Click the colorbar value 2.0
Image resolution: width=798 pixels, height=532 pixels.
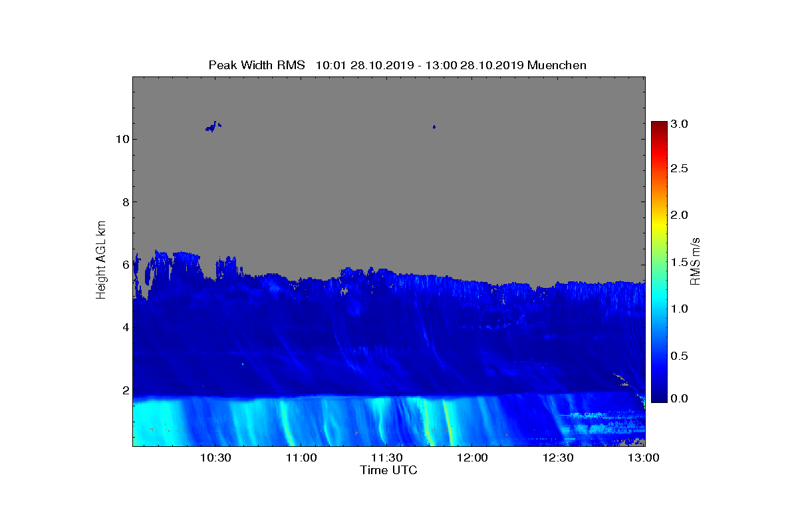(x=680, y=215)
